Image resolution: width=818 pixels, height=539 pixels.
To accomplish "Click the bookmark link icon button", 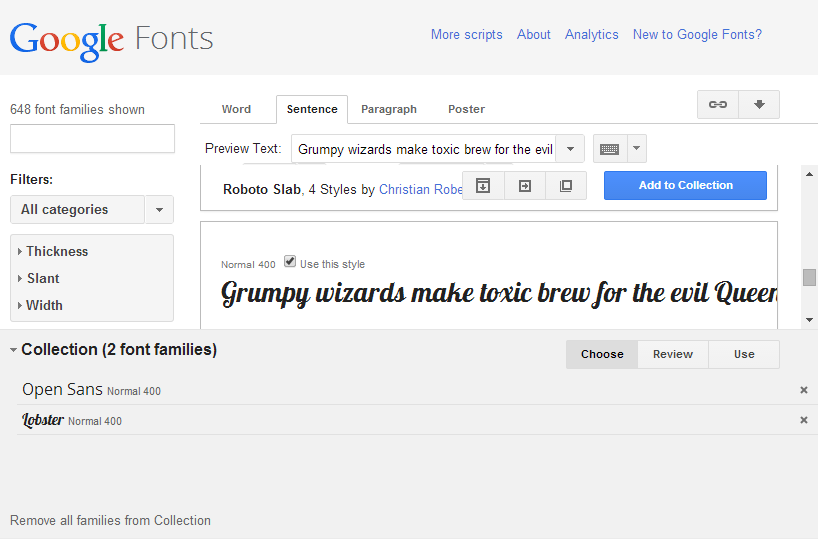I will (x=718, y=104).
